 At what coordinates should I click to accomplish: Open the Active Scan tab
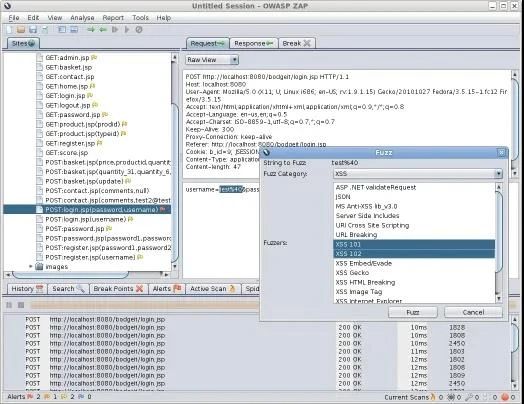pyautogui.click(x=213, y=289)
